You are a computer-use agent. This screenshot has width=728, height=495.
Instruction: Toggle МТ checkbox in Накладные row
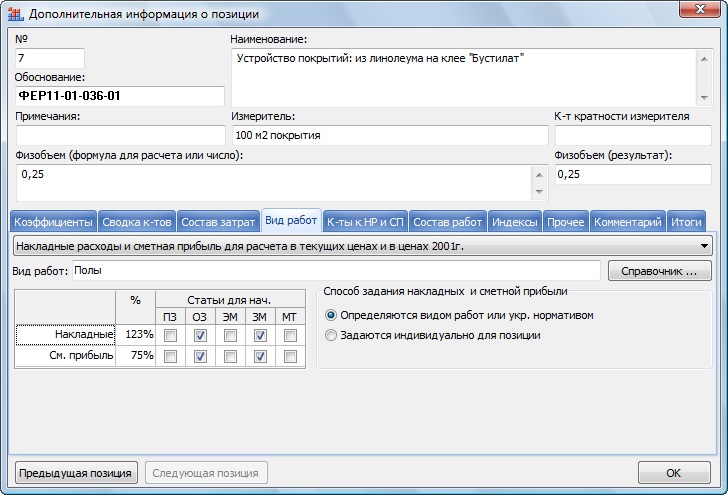click(x=290, y=335)
